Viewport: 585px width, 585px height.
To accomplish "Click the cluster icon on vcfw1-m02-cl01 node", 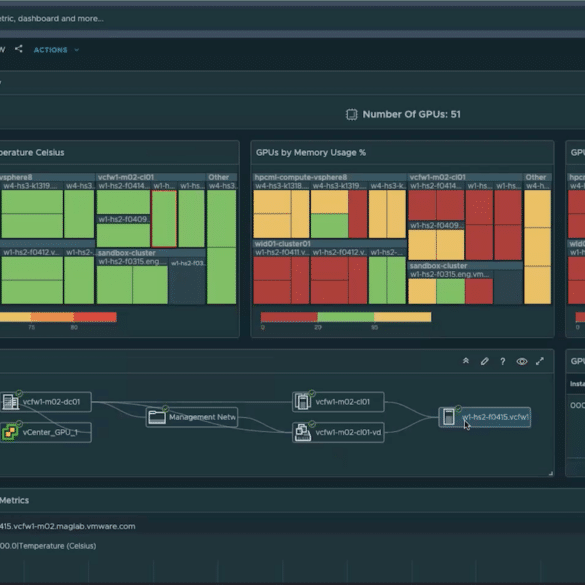I will tap(303, 401).
